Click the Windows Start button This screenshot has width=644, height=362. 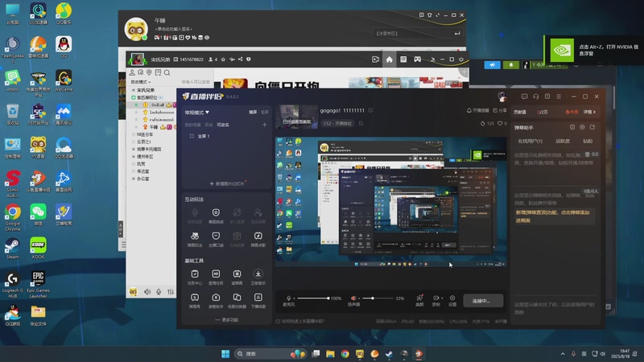point(225,354)
